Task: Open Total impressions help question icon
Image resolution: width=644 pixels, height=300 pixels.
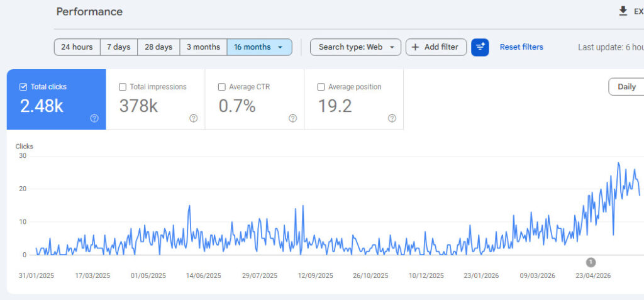Action: [194, 118]
